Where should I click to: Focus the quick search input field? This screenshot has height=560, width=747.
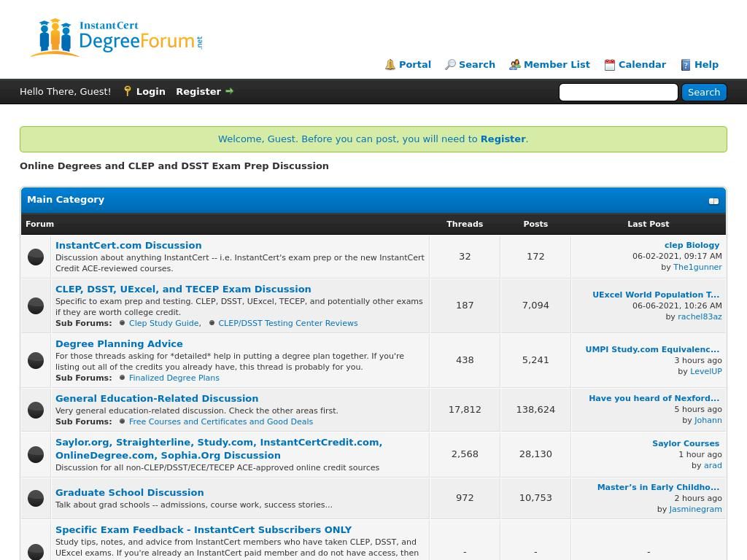click(x=618, y=92)
